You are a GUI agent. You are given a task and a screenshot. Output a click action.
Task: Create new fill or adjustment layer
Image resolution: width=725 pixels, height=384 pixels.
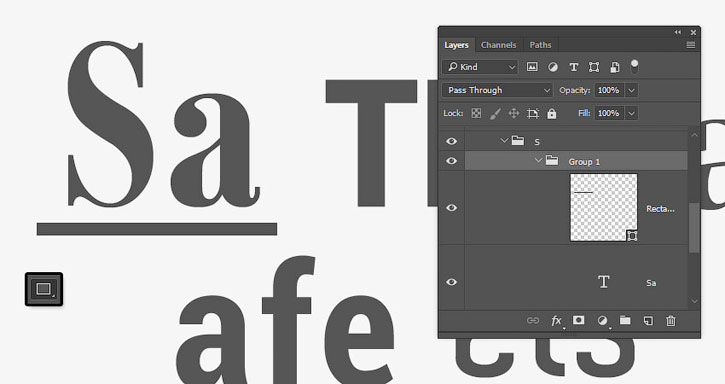(x=602, y=320)
